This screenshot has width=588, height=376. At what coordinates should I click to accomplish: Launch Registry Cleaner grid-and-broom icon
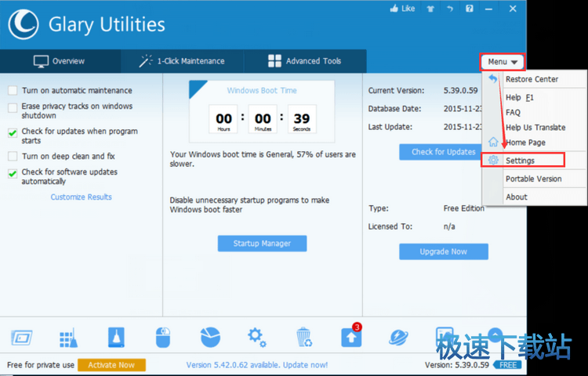click(69, 338)
